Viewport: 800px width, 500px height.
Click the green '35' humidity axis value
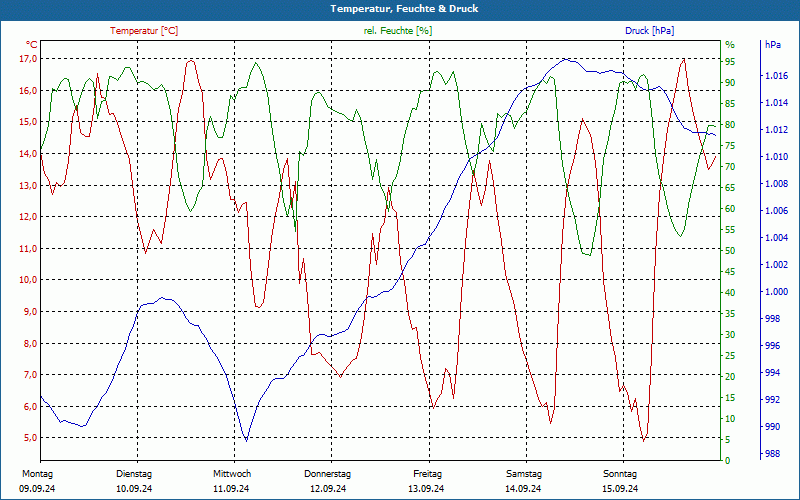coord(730,314)
